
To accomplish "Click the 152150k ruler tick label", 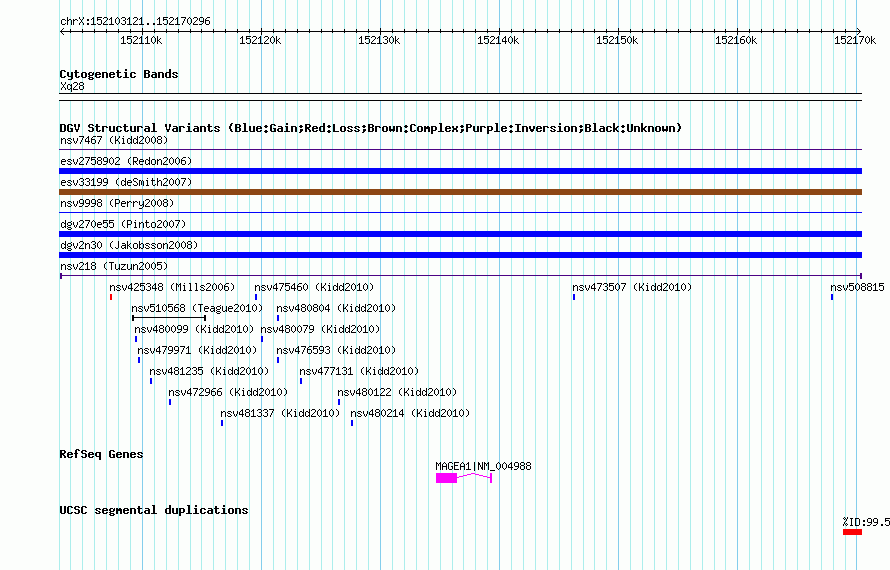I will coord(617,40).
